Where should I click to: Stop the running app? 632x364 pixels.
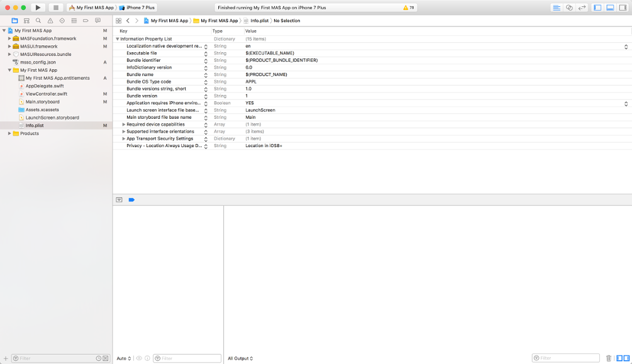click(x=55, y=8)
